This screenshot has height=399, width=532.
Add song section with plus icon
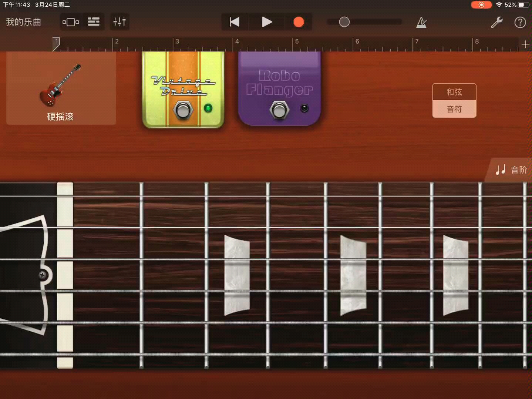pyautogui.click(x=525, y=44)
